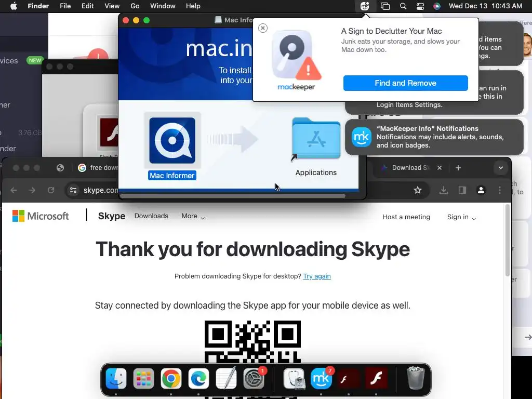Click the Microsoft logo
This screenshot has height=399, width=532.
(x=41, y=216)
